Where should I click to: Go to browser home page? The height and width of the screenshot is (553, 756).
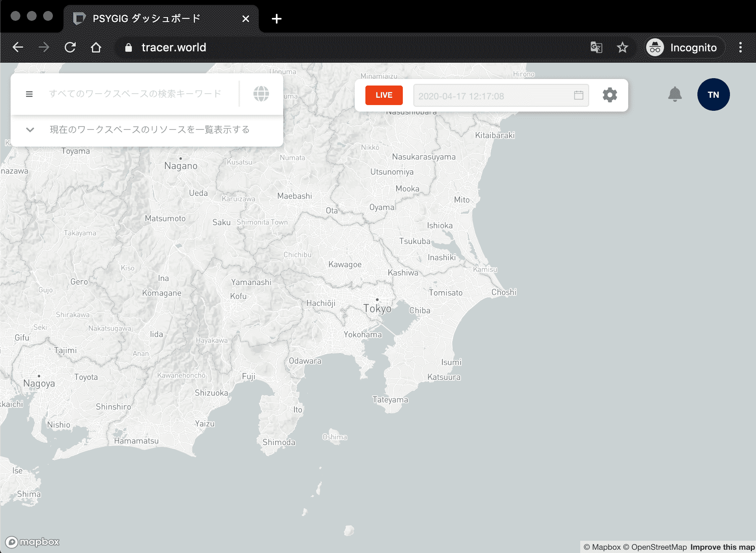coord(96,48)
